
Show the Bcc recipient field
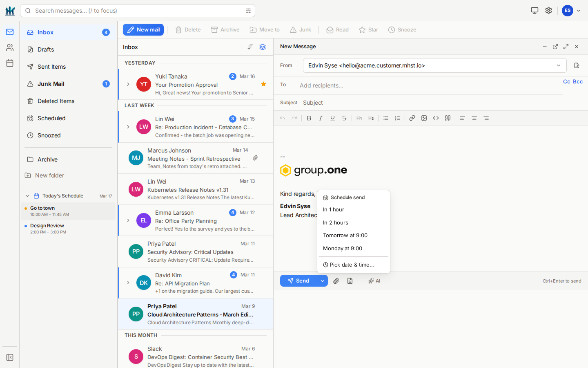578,82
